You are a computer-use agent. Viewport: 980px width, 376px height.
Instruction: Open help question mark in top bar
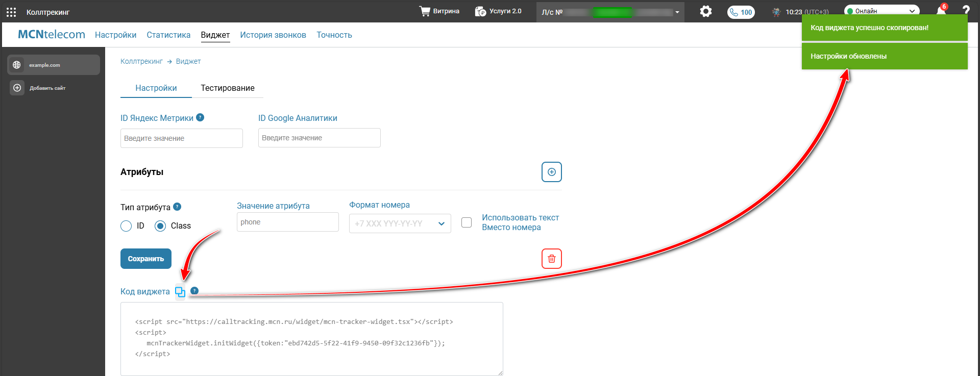click(966, 10)
